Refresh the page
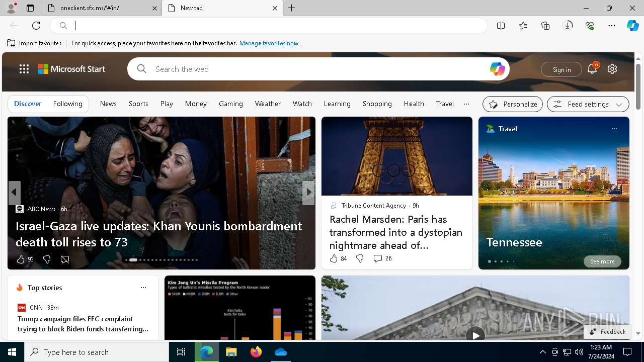644x362 pixels. pos(36,26)
